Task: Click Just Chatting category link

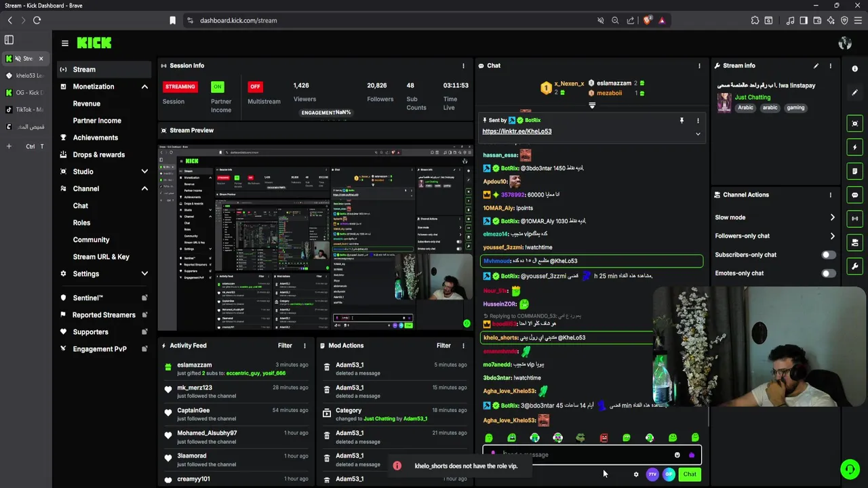Action: pyautogui.click(x=753, y=98)
